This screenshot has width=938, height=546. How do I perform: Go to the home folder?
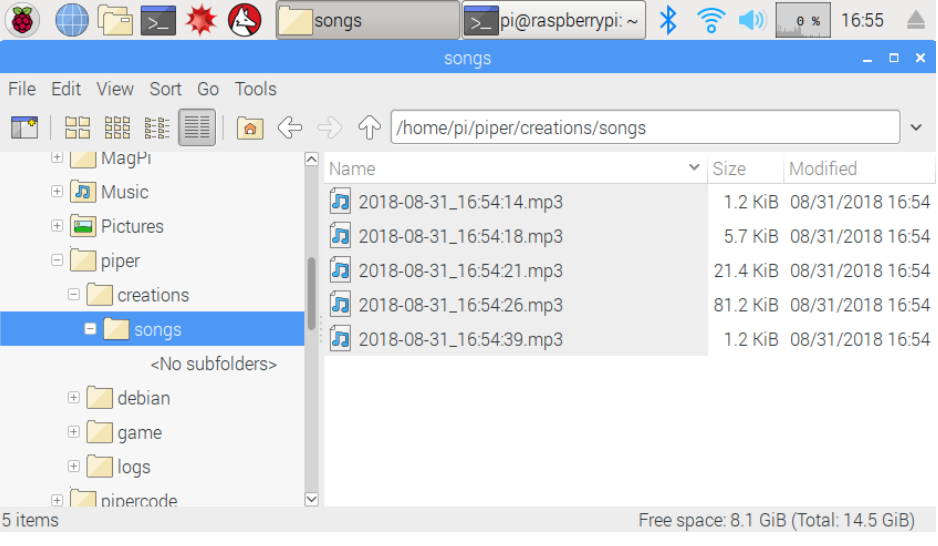(250, 127)
